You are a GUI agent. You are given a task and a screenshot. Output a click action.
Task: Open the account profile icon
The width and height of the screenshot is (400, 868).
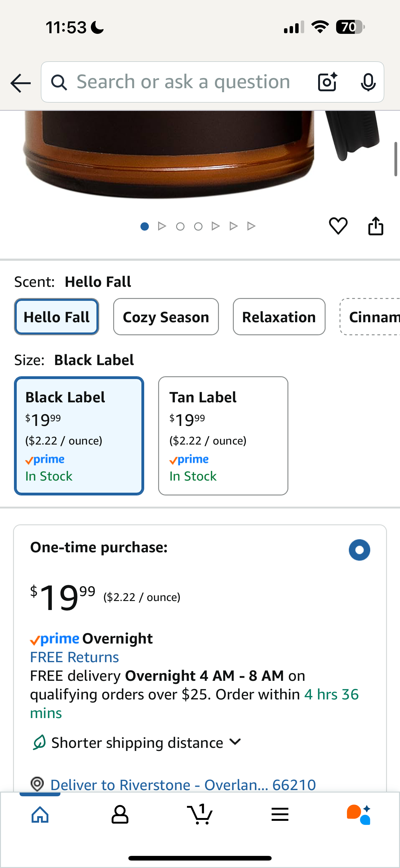(x=120, y=815)
